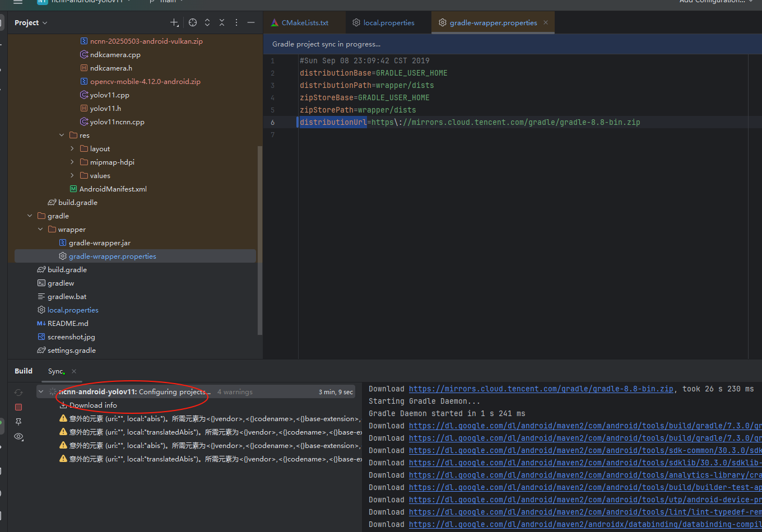Screen dimensions: 762x532
Task: Select gradlew.bat in the project tree
Action: pyautogui.click(x=67, y=297)
